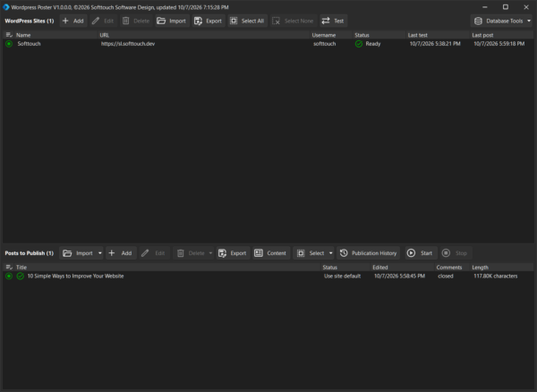Open the Database Tools menu
This screenshot has height=392, width=537.
tap(502, 21)
